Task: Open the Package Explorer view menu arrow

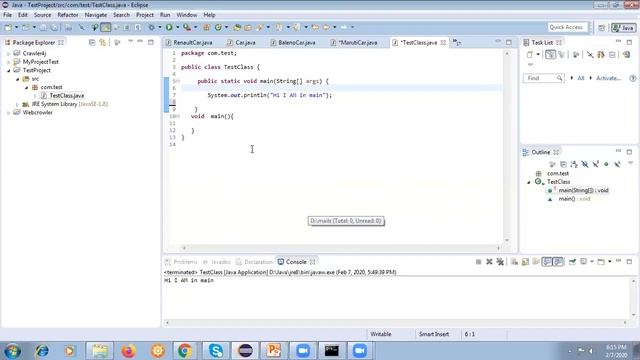Action: [130, 42]
